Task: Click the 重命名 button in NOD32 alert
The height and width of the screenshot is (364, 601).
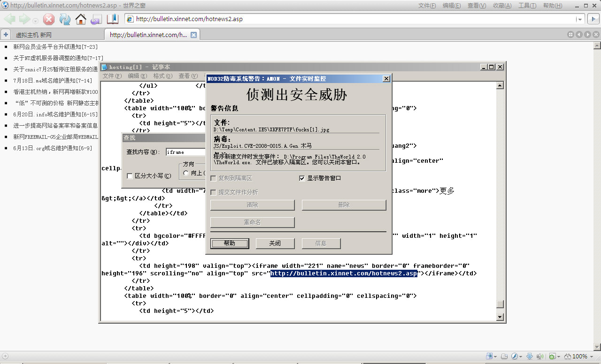Action: pos(253,222)
